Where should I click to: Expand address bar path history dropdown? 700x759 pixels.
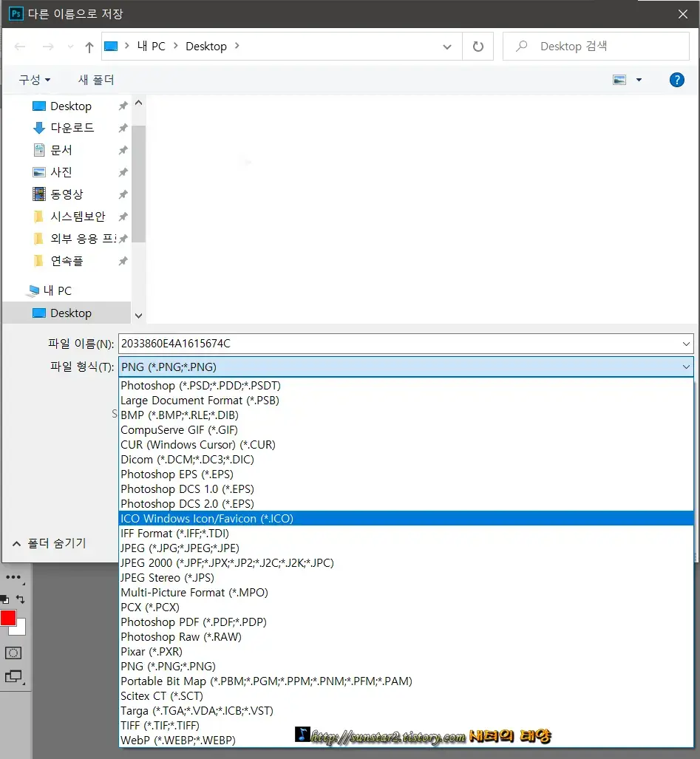pyautogui.click(x=446, y=47)
